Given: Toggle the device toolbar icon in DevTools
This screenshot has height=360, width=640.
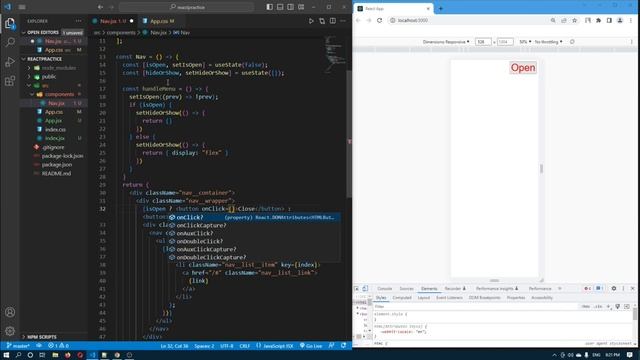Looking at the screenshot, I should pos(365,289).
